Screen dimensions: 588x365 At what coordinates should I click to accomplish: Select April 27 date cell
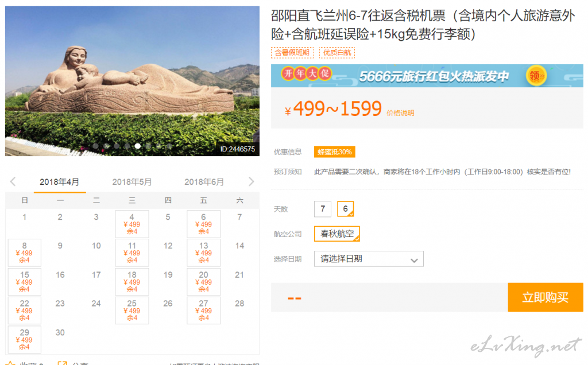click(x=204, y=310)
